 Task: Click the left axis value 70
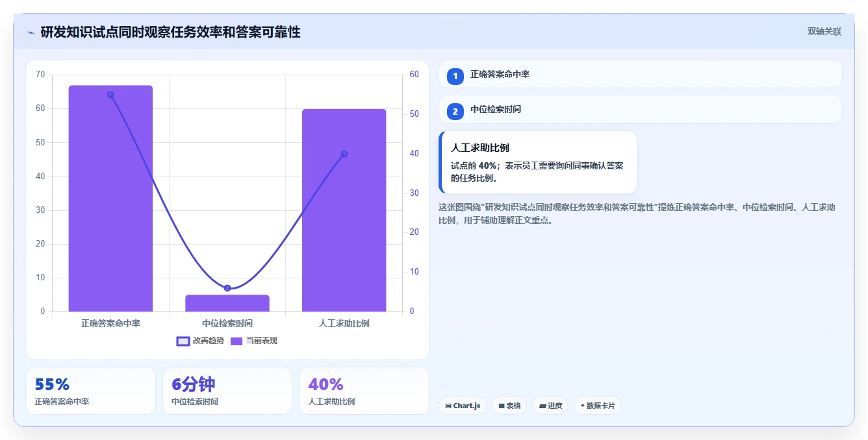[40, 75]
